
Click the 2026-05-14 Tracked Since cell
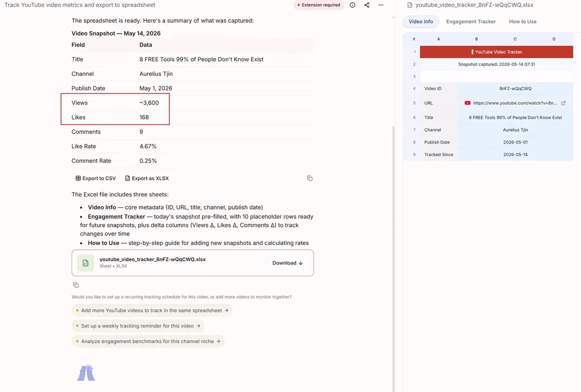(515, 155)
